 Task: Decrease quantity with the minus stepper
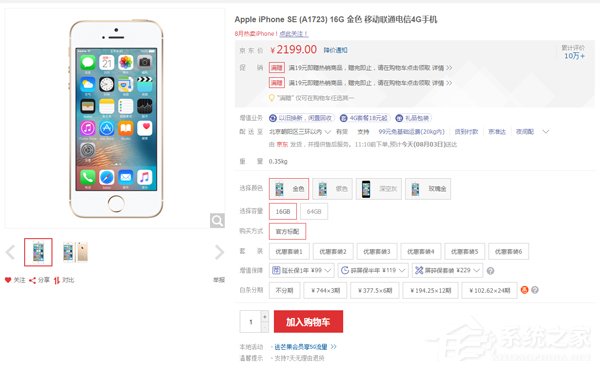point(264,328)
